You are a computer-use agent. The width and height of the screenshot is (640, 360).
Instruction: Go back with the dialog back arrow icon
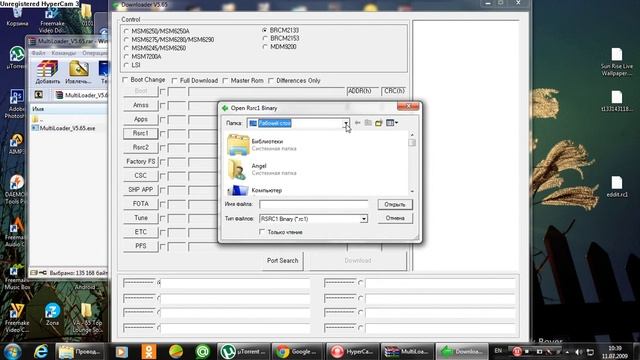click(x=358, y=122)
